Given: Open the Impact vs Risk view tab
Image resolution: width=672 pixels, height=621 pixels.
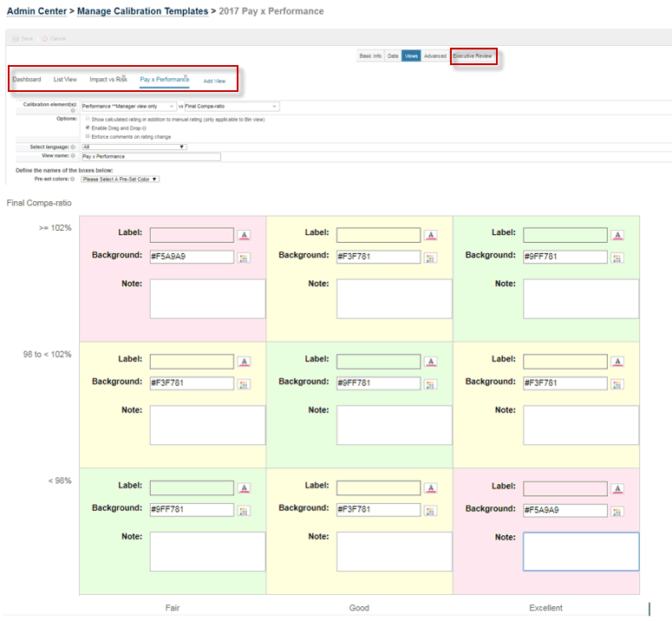Looking at the screenshot, I should click(108, 80).
